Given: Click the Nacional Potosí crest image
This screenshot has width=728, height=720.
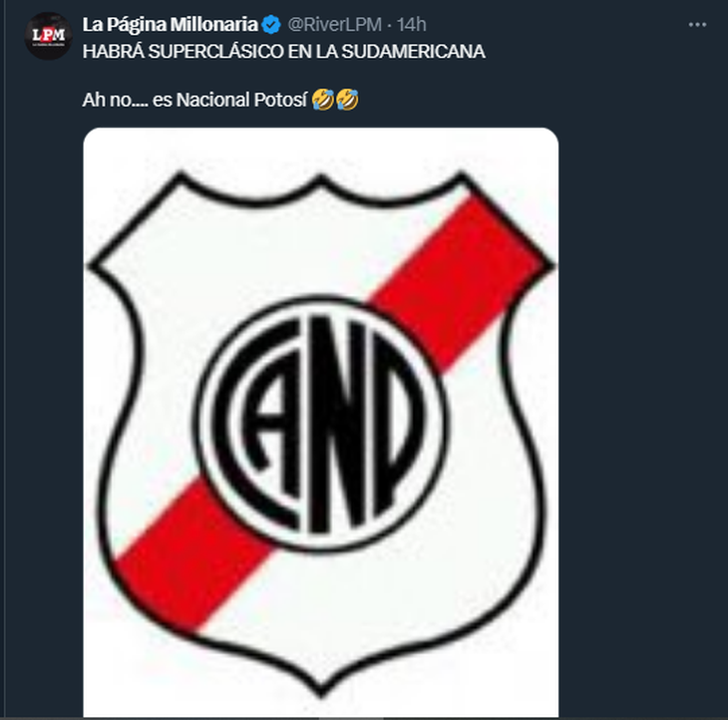Looking at the screenshot, I should [321, 423].
